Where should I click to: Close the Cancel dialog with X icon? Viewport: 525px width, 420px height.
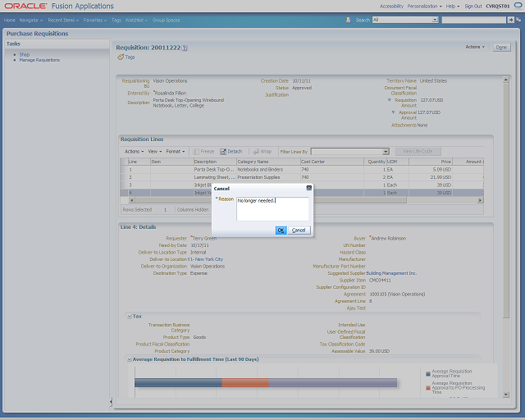[x=309, y=188]
